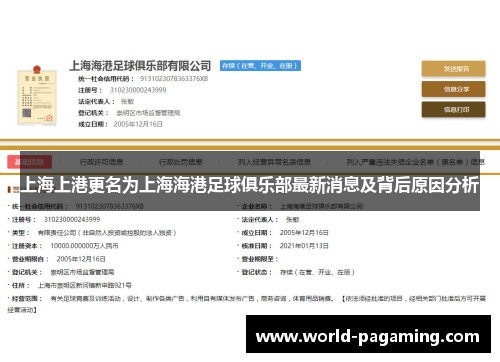Screen dimensions: 500x362
Task: Click the company type 有限责任公司 value
Action: 107,233
